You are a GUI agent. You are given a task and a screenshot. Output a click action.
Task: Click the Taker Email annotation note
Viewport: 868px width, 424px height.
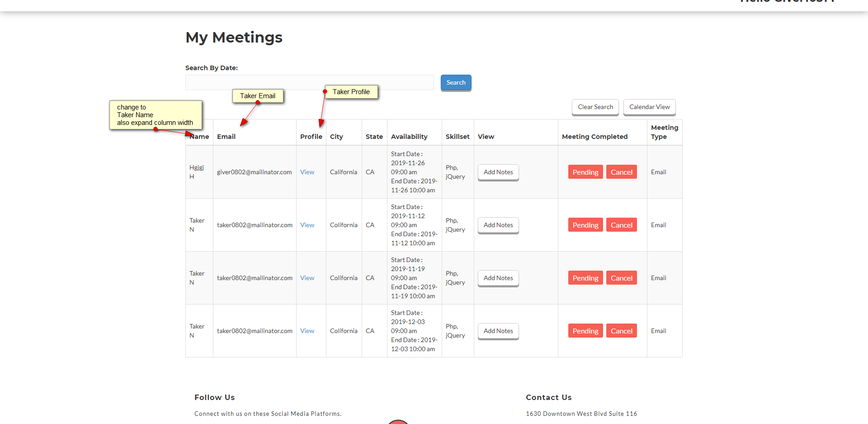coord(258,96)
